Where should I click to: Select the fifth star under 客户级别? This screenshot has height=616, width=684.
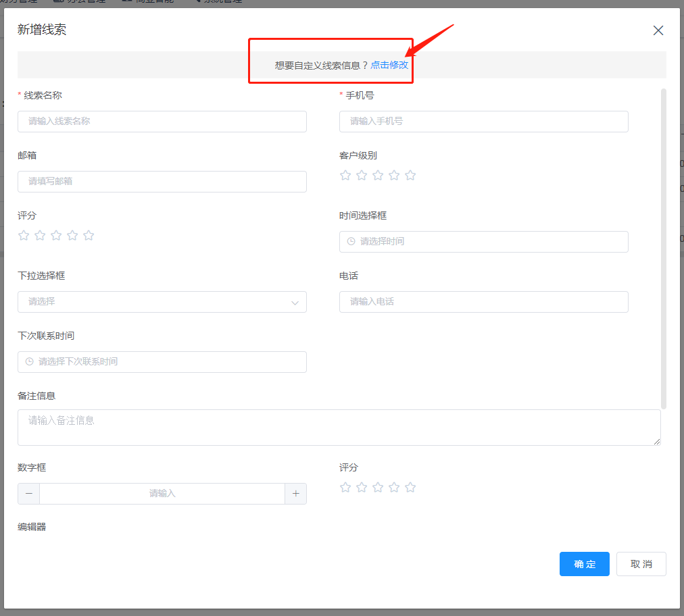(410, 176)
